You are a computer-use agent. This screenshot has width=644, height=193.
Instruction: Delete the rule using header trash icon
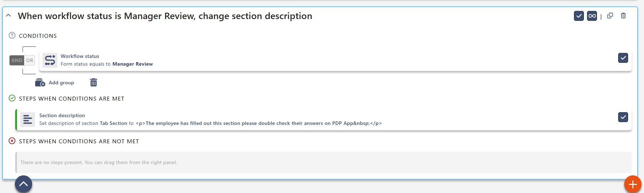(623, 16)
